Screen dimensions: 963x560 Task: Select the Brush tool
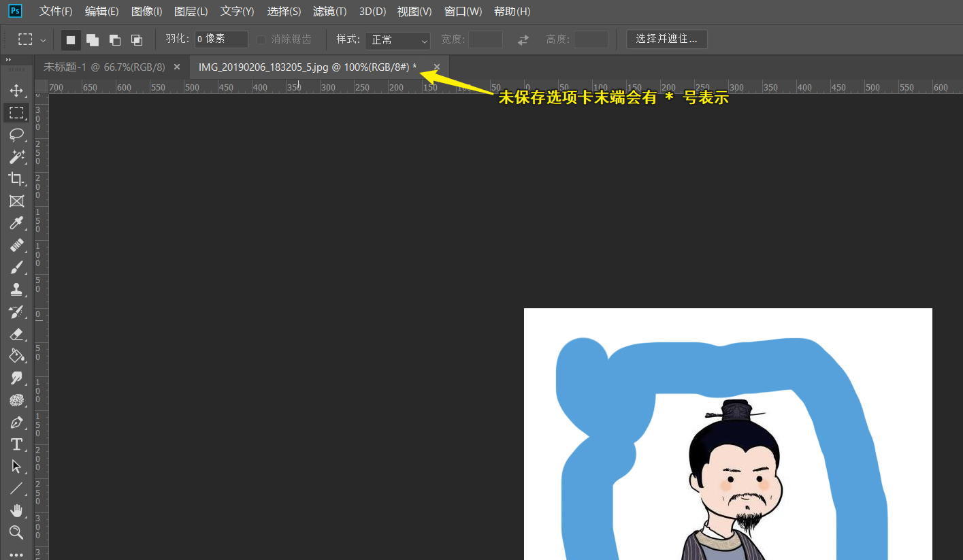[16, 267]
